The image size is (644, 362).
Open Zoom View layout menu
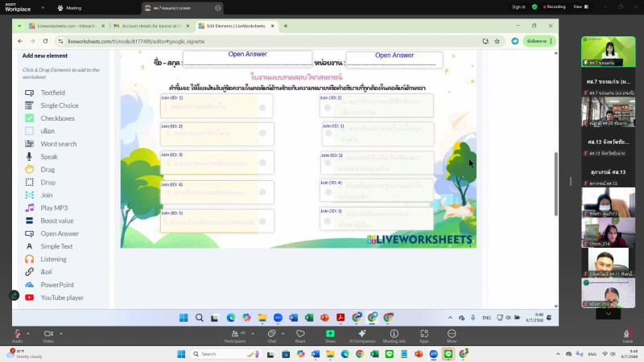581,6
